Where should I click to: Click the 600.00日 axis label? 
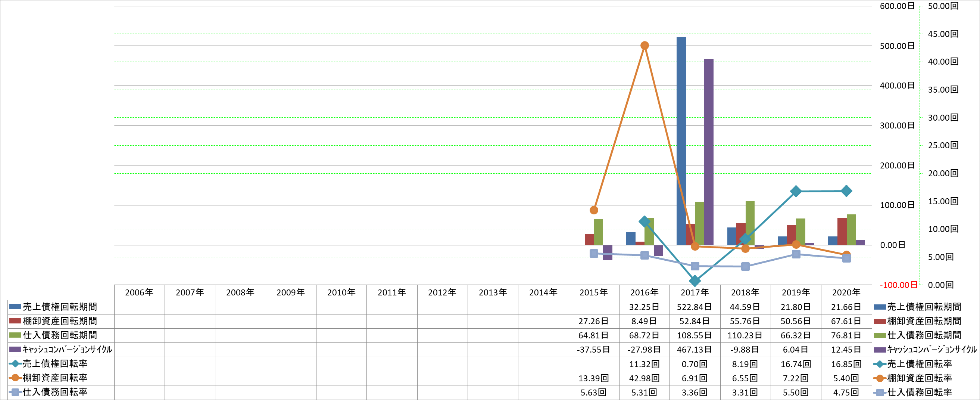(x=898, y=6)
